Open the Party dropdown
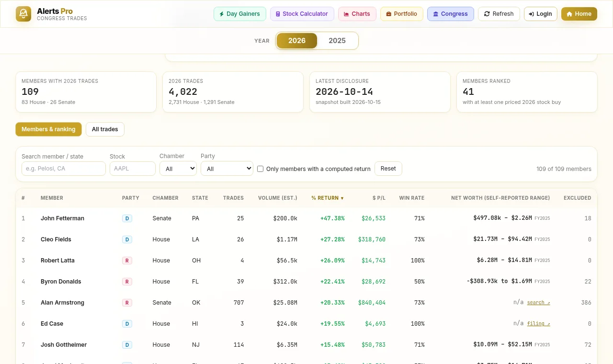 [227, 169]
